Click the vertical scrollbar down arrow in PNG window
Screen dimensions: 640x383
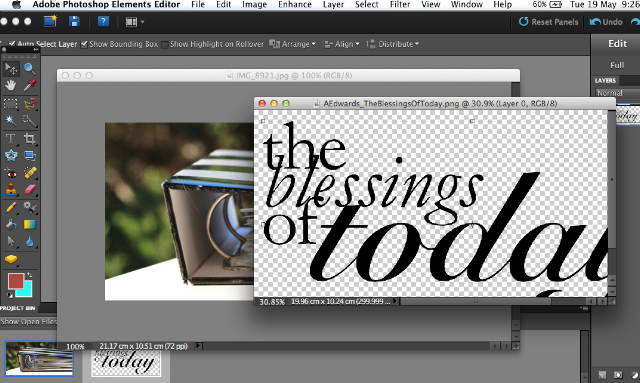point(611,292)
